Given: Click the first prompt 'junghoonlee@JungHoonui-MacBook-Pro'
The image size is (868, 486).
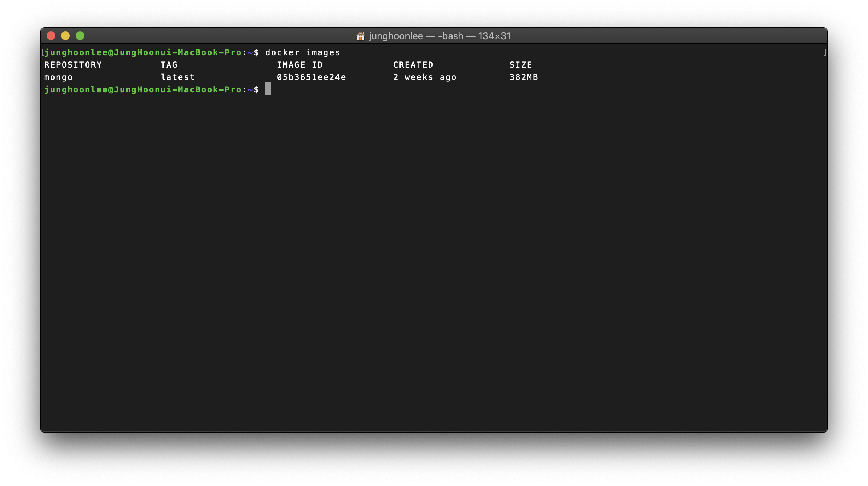Looking at the screenshot, I should [x=143, y=53].
